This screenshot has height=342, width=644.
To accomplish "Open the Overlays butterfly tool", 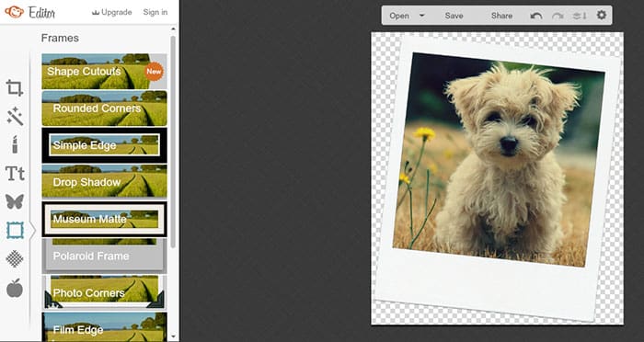I will (x=15, y=201).
